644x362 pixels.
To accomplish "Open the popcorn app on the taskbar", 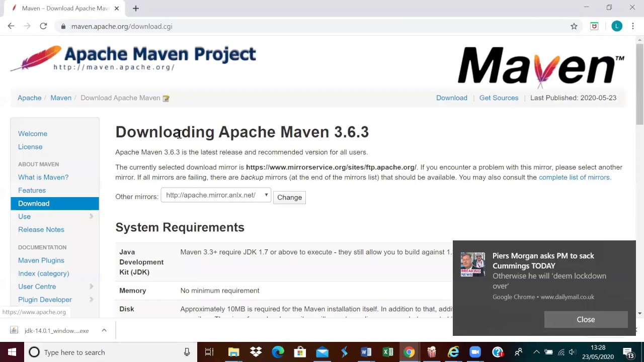I will click(x=432, y=352).
